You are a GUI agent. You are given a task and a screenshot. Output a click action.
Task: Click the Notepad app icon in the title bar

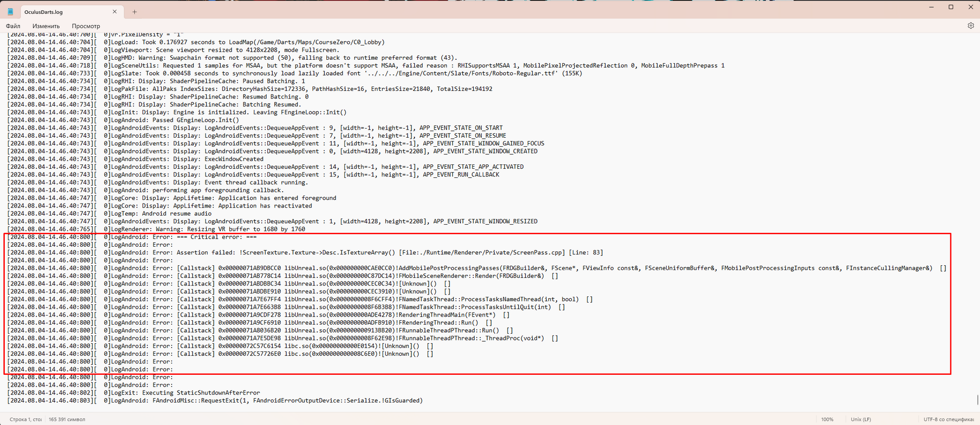[10, 11]
